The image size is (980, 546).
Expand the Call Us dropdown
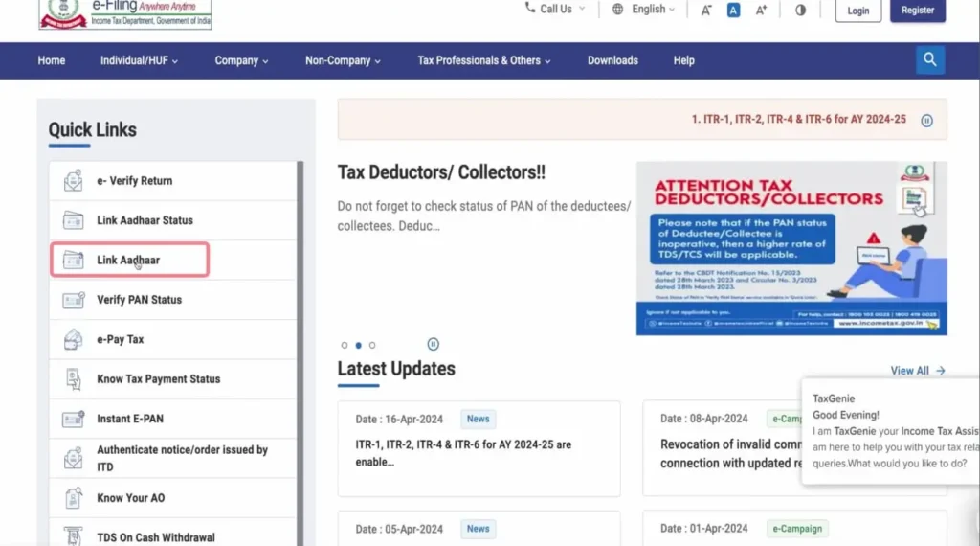[555, 10]
